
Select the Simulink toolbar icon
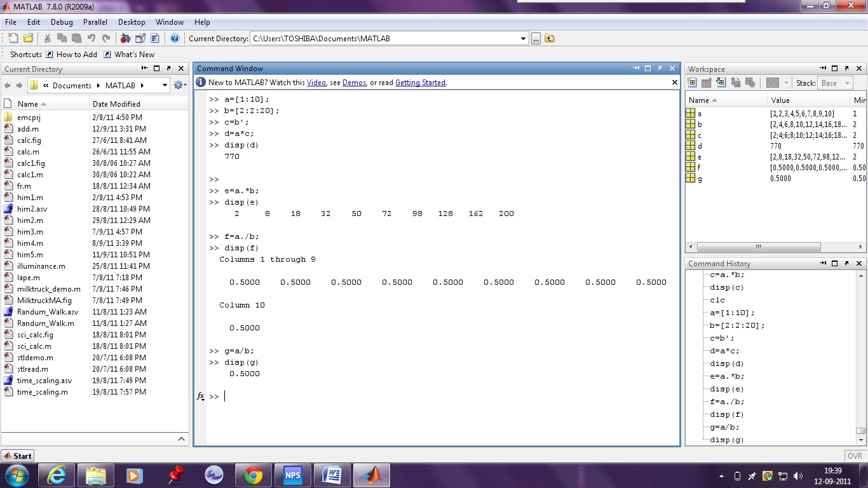point(125,38)
